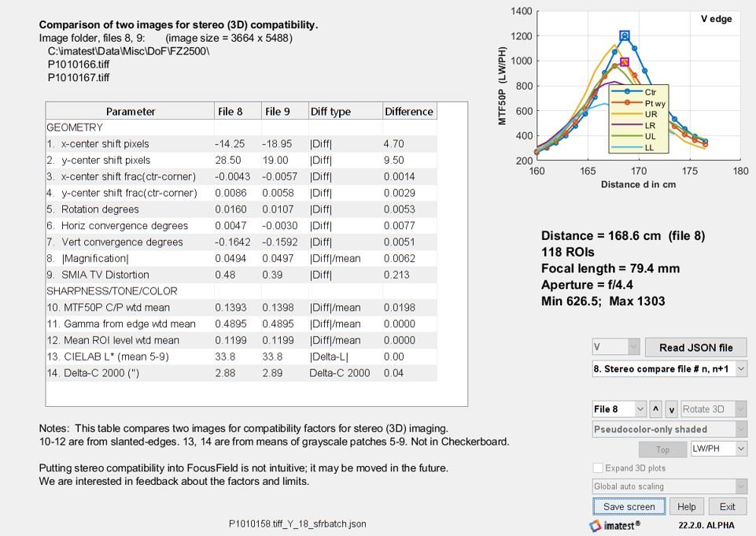Select the y-center shift pixels row label
The width and height of the screenshot is (756, 536).
98,161
